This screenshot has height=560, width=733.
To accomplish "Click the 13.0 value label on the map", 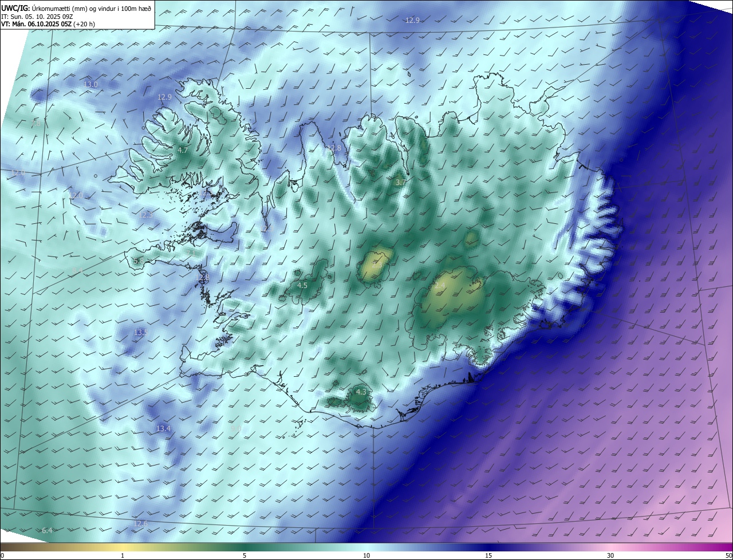I will 91,85.
